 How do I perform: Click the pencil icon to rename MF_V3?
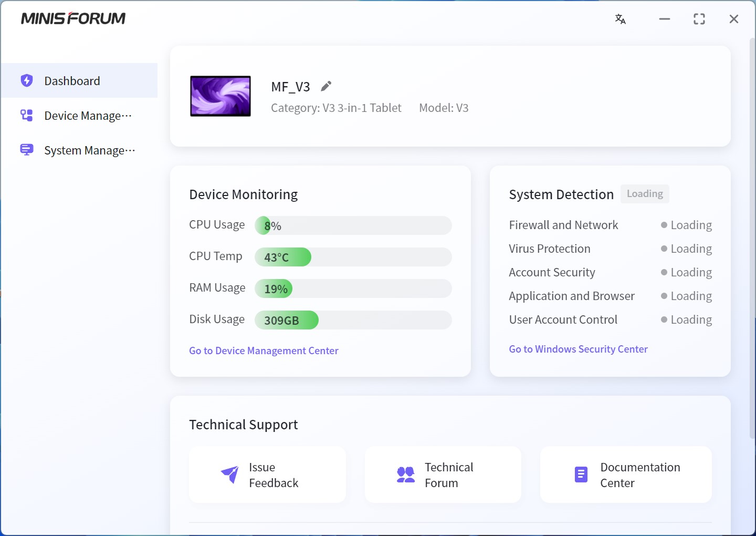click(326, 86)
